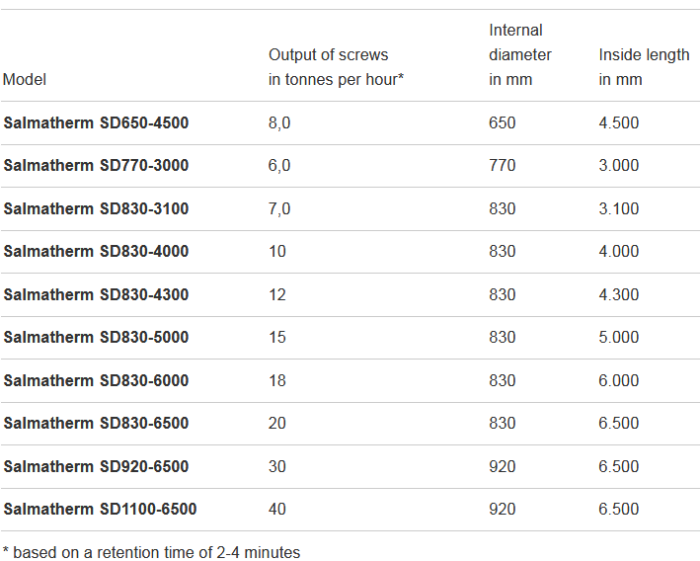
Task: Click the Model column header
Action: point(25,79)
